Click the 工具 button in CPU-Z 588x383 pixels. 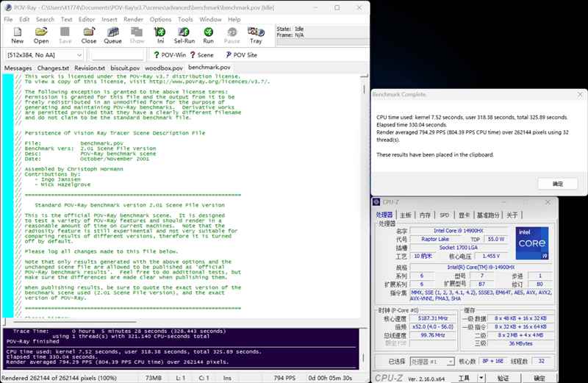pos(464,378)
